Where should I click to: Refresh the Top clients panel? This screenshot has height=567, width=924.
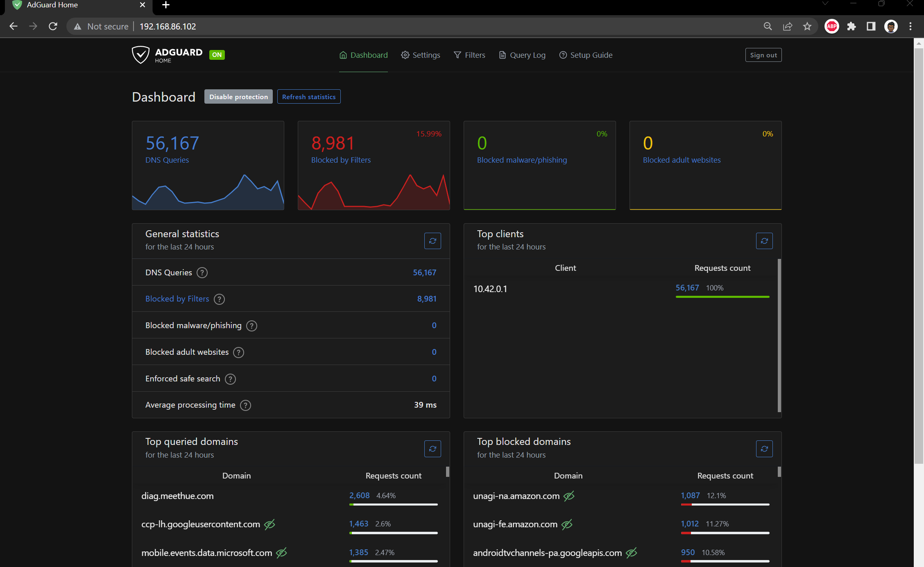click(x=764, y=241)
